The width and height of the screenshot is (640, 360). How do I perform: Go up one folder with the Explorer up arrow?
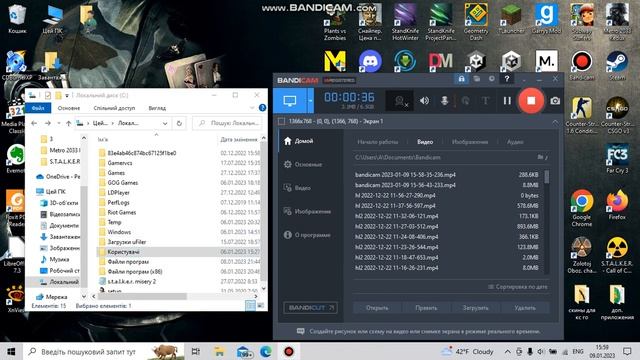click(x=69, y=123)
